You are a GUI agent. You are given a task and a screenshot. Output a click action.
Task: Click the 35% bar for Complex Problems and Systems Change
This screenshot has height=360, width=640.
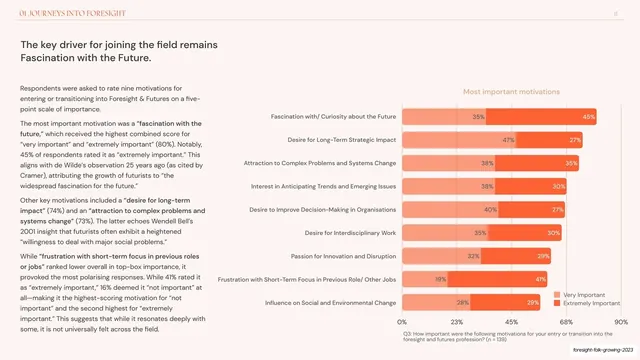click(537, 163)
